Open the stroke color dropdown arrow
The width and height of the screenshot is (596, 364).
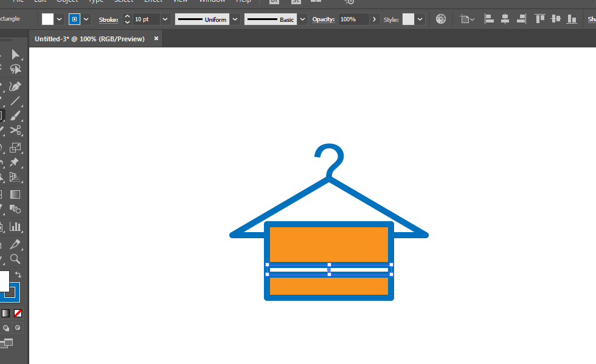tap(86, 19)
